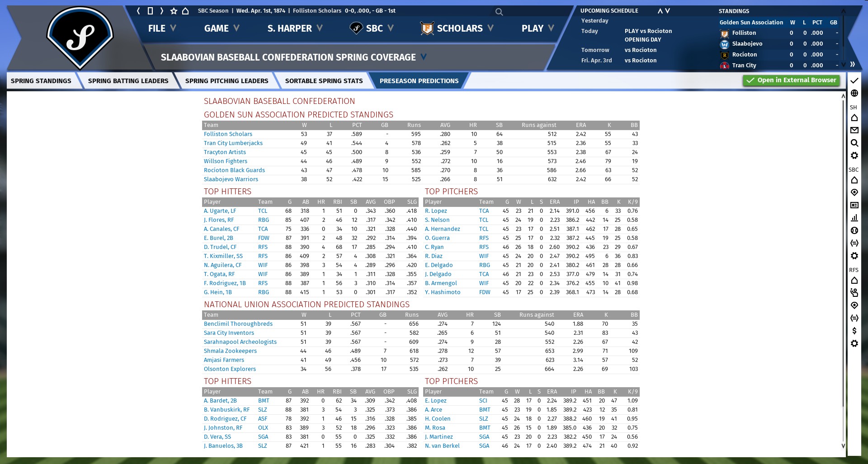Show earlier days with the schedule up arrow

(x=660, y=11)
